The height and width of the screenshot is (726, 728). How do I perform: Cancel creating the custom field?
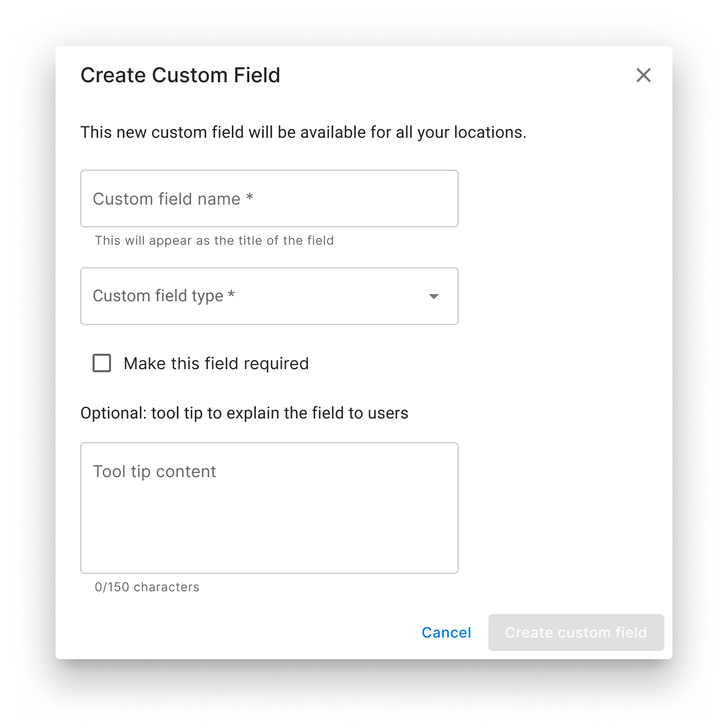click(445, 632)
